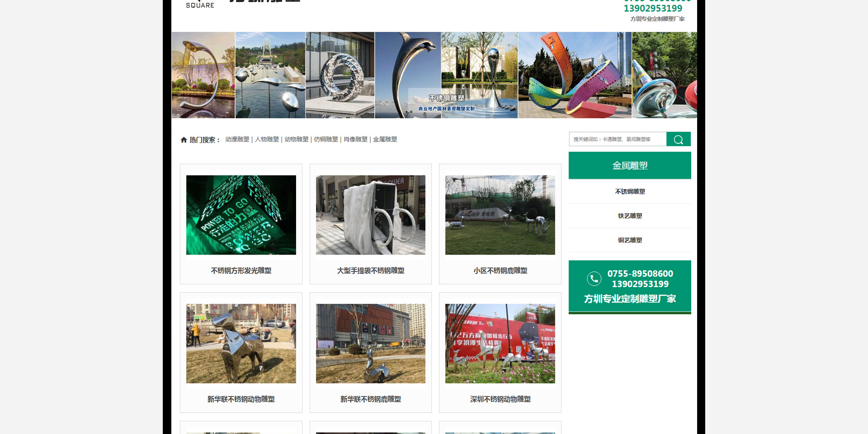Open the 大型手提袋不锈钢雕塑 product image
Screen dimensions: 868x434
[371, 215]
